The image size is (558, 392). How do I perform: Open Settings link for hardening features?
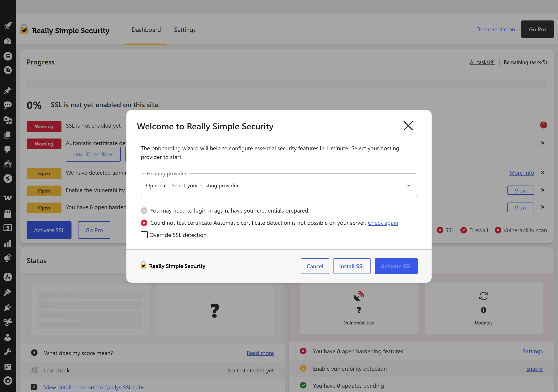(532, 351)
